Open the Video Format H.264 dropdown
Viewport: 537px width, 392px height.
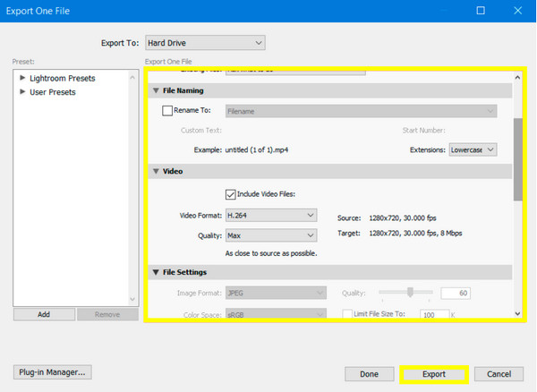[x=271, y=216]
